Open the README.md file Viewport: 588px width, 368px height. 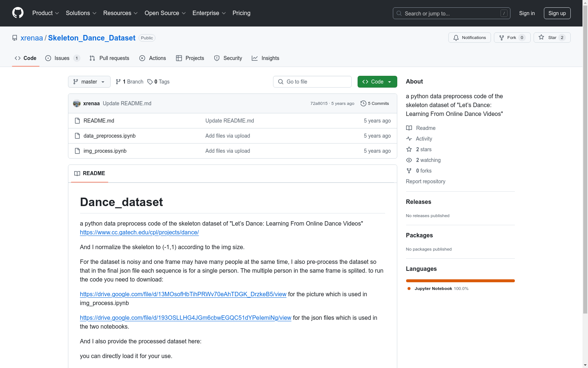click(99, 121)
